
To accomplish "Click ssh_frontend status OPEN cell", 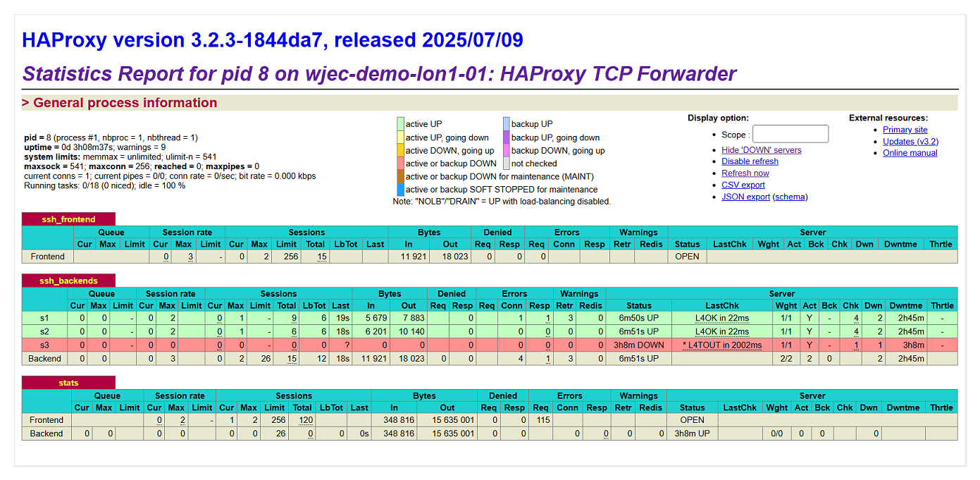I will (x=687, y=257).
